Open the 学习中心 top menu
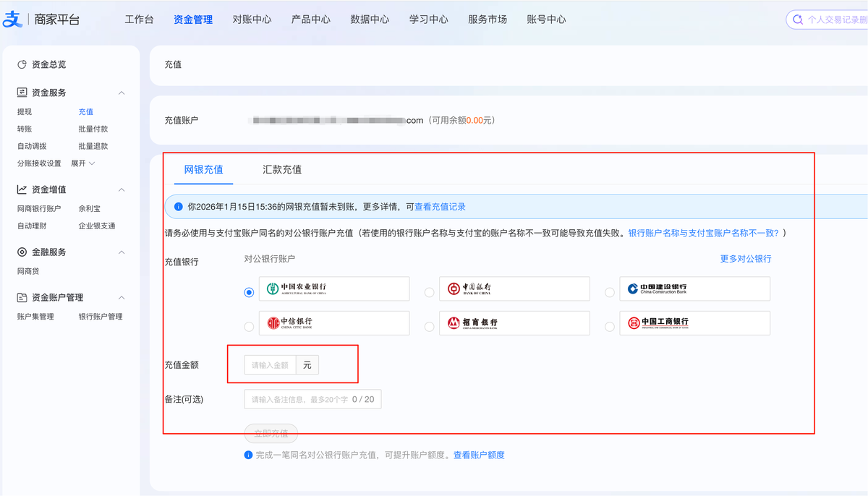This screenshot has width=868, height=496. [x=429, y=20]
